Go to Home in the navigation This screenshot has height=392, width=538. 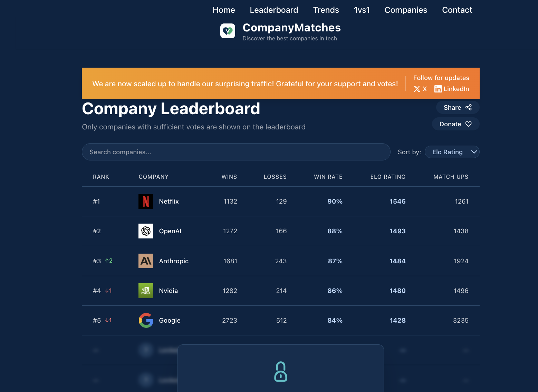click(224, 10)
